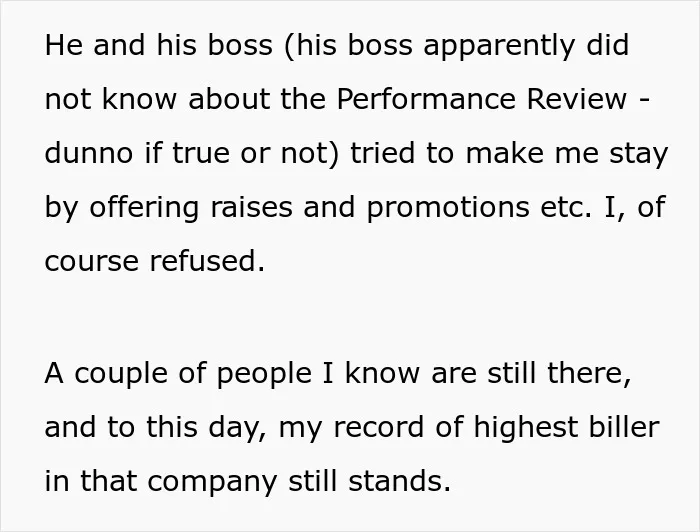Click the word 'record' in second paragraph
Screen dimensions: 700x532
pos(379,427)
